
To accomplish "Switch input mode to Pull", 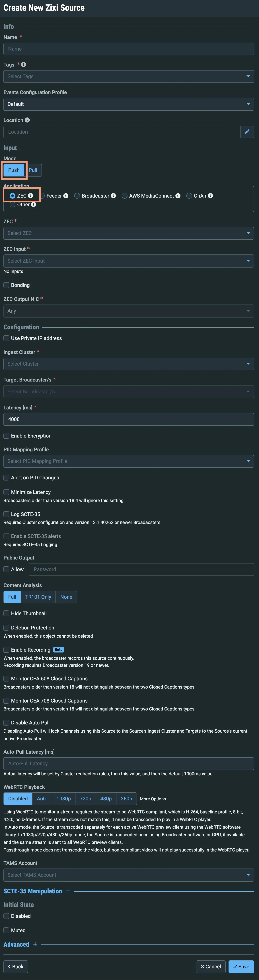I will (x=33, y=170).
